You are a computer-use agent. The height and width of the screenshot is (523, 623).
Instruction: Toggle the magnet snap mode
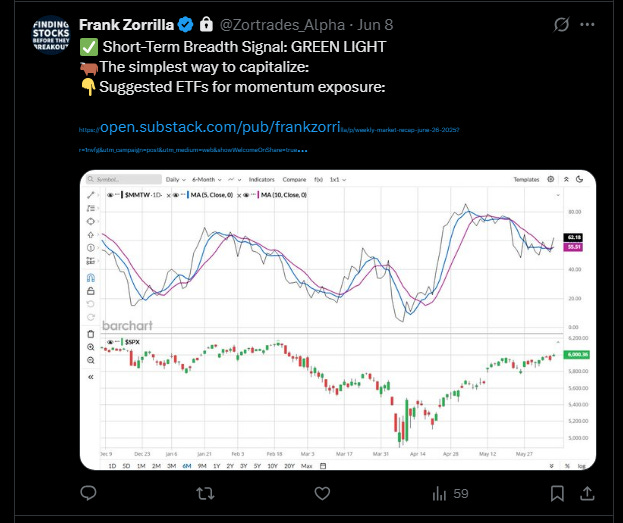(91, 277)
